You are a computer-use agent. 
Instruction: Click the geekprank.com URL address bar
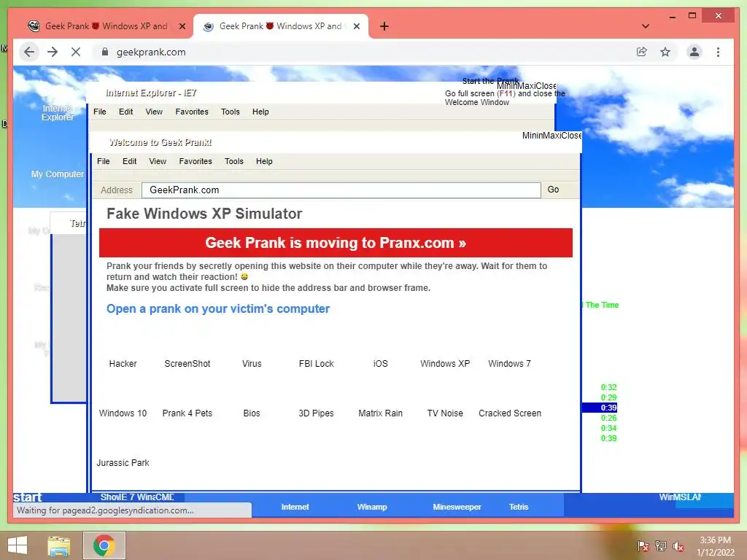[362, 52]
